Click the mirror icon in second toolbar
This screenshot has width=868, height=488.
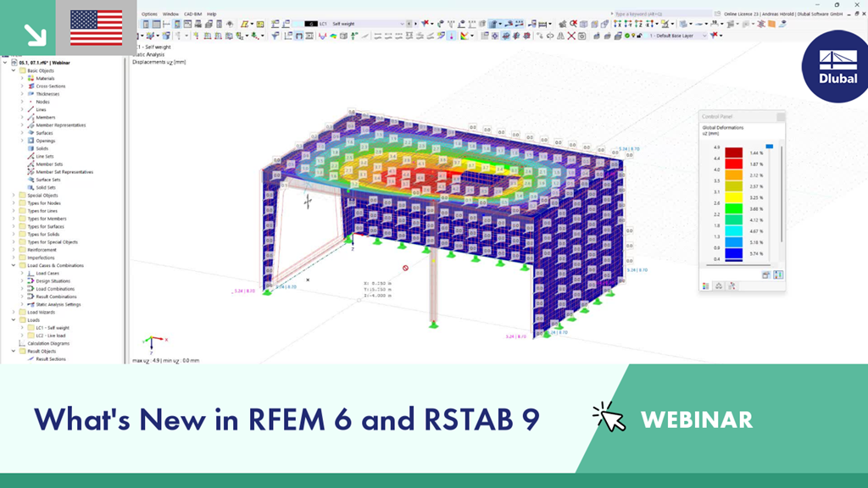(x=561, y=36)
